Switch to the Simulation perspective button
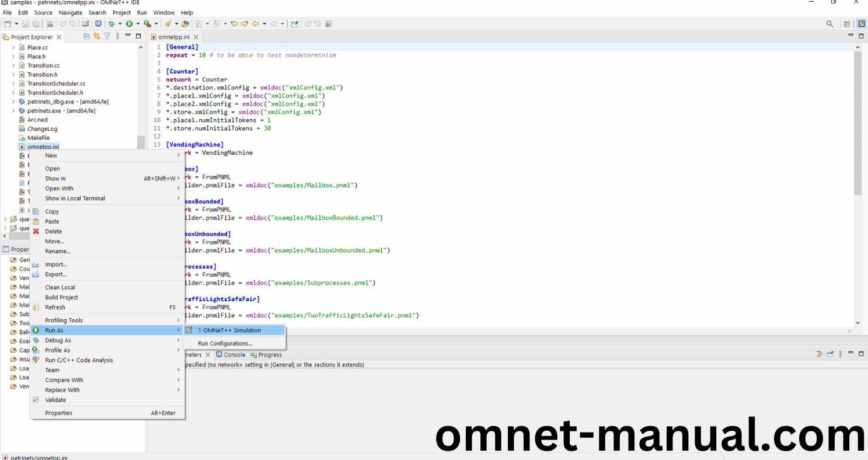Screen dimensions: 868x460 pos(861,24)
